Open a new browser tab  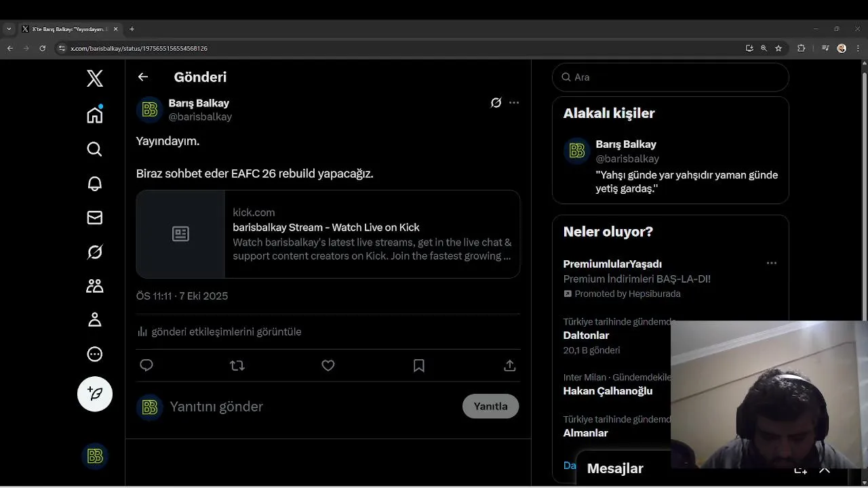(x=132, y=29)
